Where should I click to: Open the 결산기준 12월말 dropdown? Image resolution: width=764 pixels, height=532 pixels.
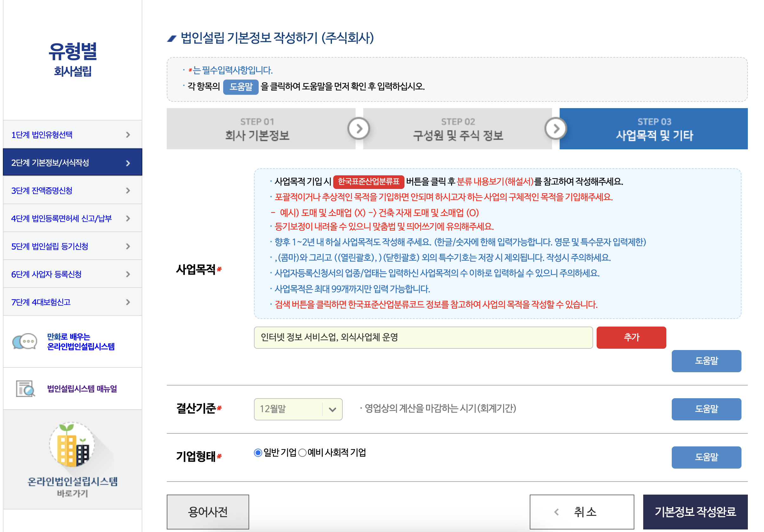298,409
